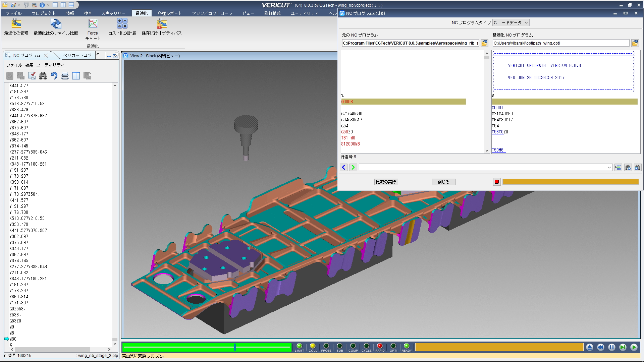
Task: Switch to the 各種レポート ribbon tab
Action: pos(170,13)
